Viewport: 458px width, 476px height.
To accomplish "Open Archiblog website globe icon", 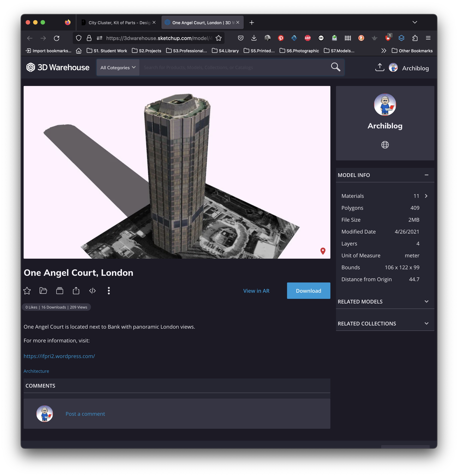I will [385, 145].
